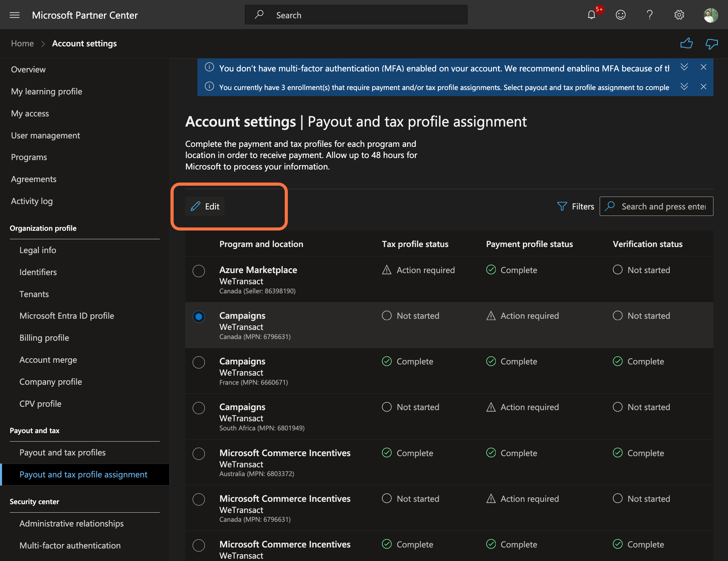Expand the MFA notification message

[684, 67]
